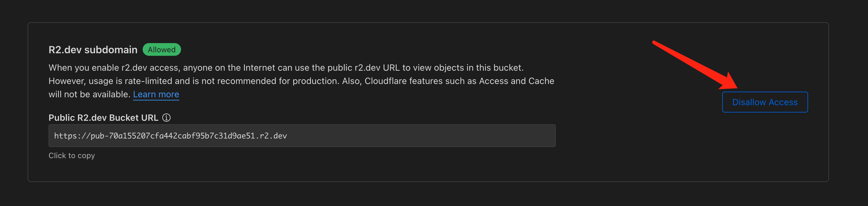Click the tail of the red arrow
The image size is (868, 206).
click(x=654, y=42)
